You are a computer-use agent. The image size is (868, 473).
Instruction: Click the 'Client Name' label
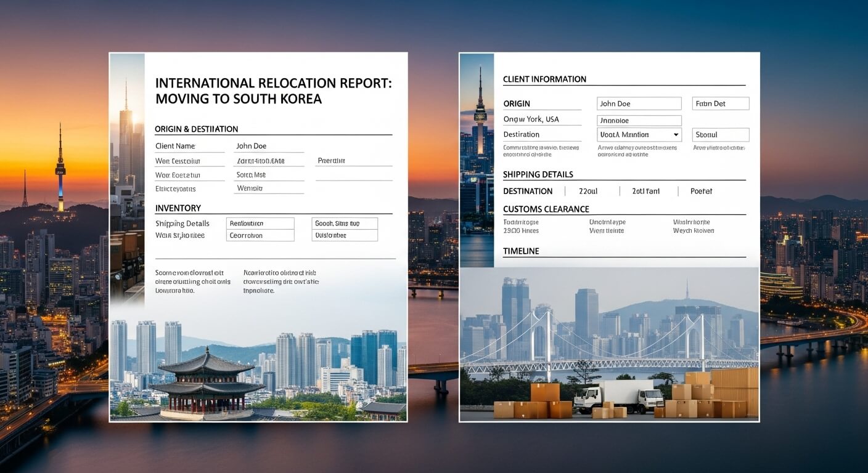[x=175, y=146]
